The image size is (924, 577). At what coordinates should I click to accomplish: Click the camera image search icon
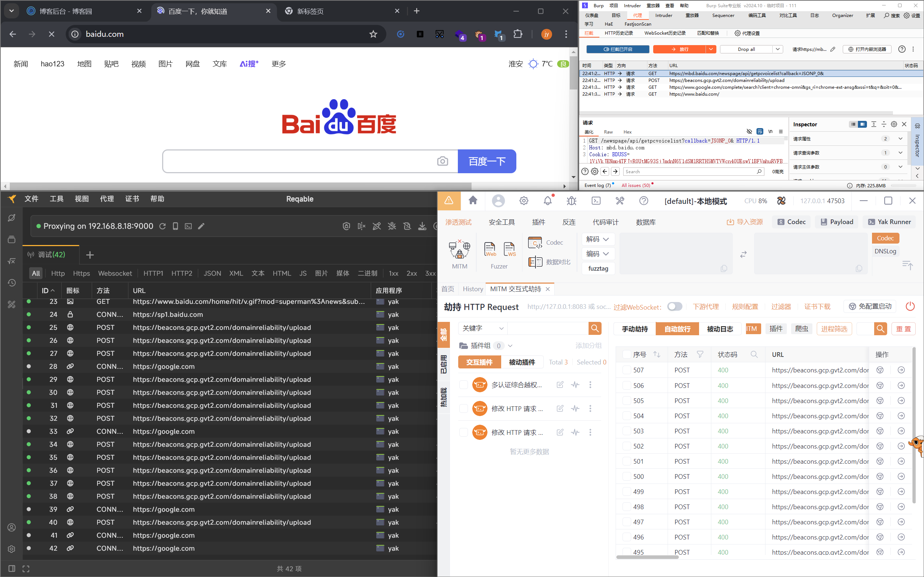click(x=442, y=161)
